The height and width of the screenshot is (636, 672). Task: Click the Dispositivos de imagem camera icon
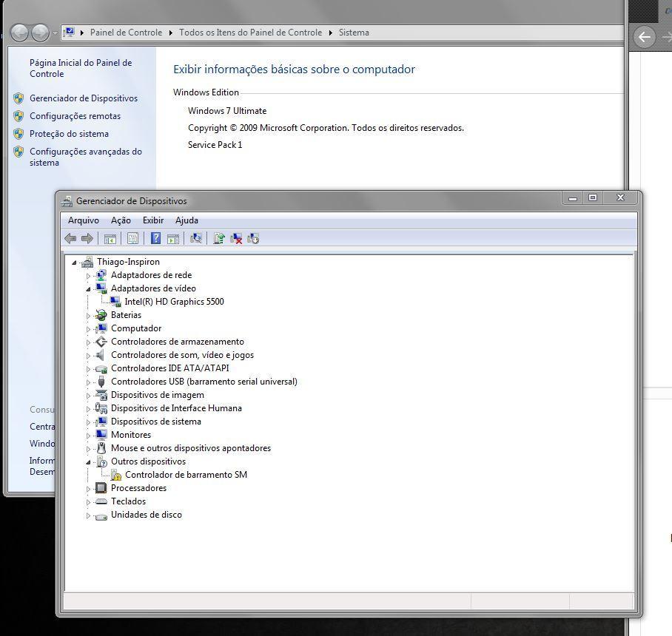[101, 395]
